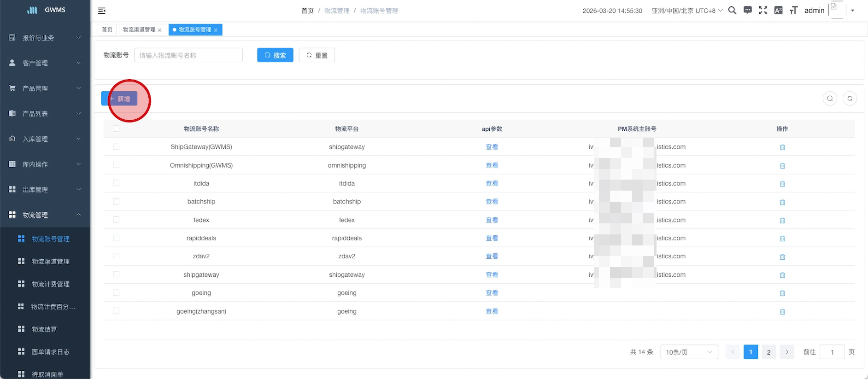Expand the 报价与业务 sidebar menu
Image resolution: width=868 pixels, height=379 pixels.
tap(45, 38)
